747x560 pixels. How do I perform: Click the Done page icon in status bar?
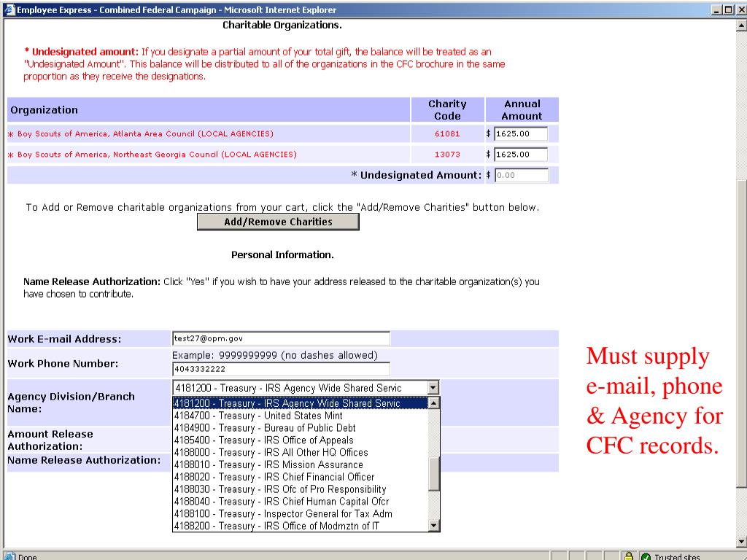click(x=9, y=556)
